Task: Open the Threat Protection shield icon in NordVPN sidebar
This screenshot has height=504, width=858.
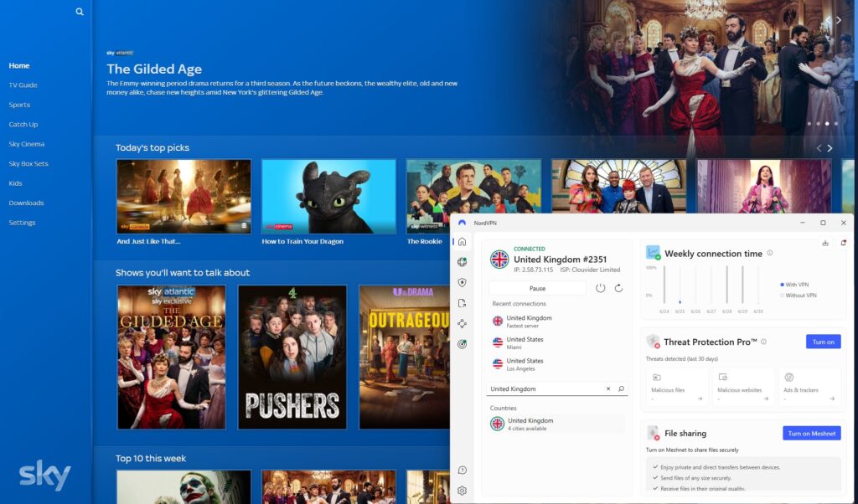Action: (462, 283)
